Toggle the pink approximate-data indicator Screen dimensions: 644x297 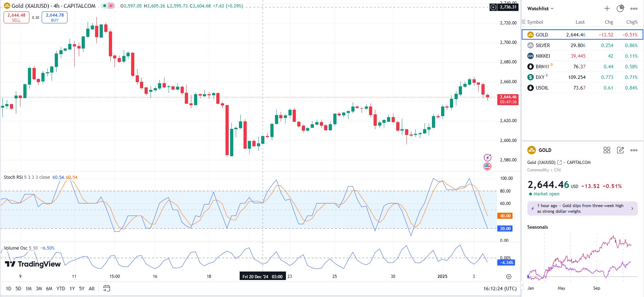tap(111, 6)
